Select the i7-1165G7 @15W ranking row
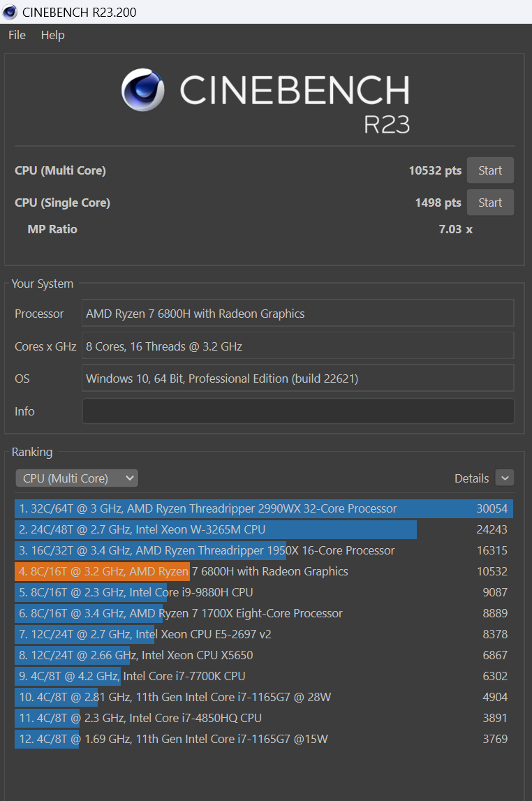532x801 pixels. pos(264,739)
